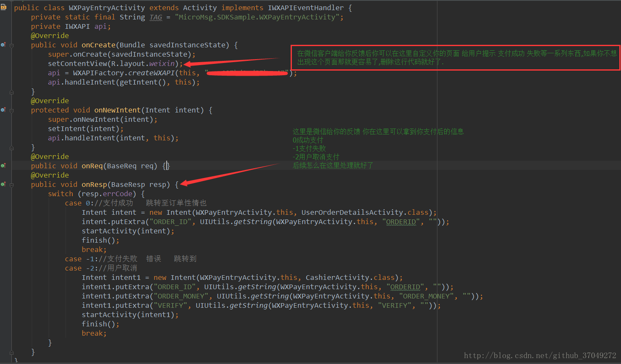Image resolution: width=621 pixels, height=364 pixels.
Task: Click the fold end marker closing onCreate
Action: click(12, 92)
